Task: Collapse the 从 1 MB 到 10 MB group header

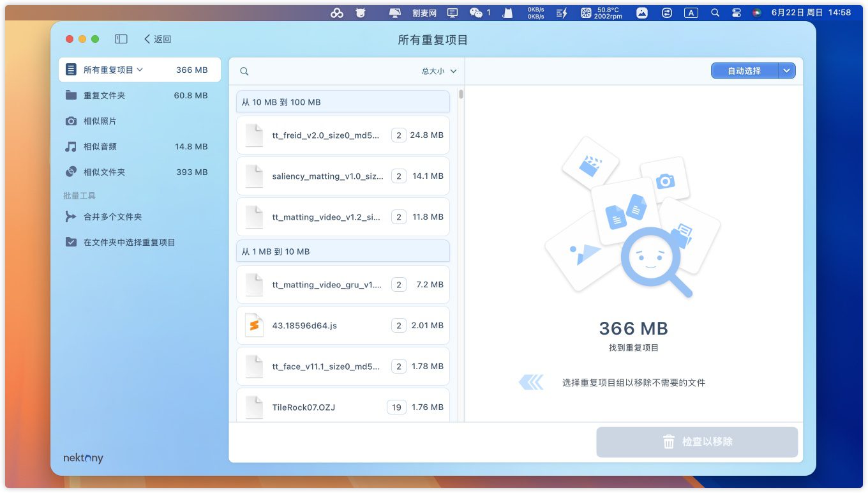Action: point(343,252)
